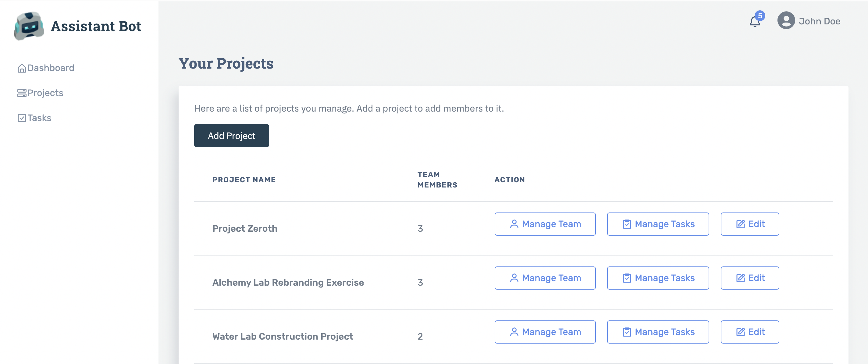Click team member count for Alchemy Lab
Viewport: 868px width, 364px height.
tap(420, 282)
